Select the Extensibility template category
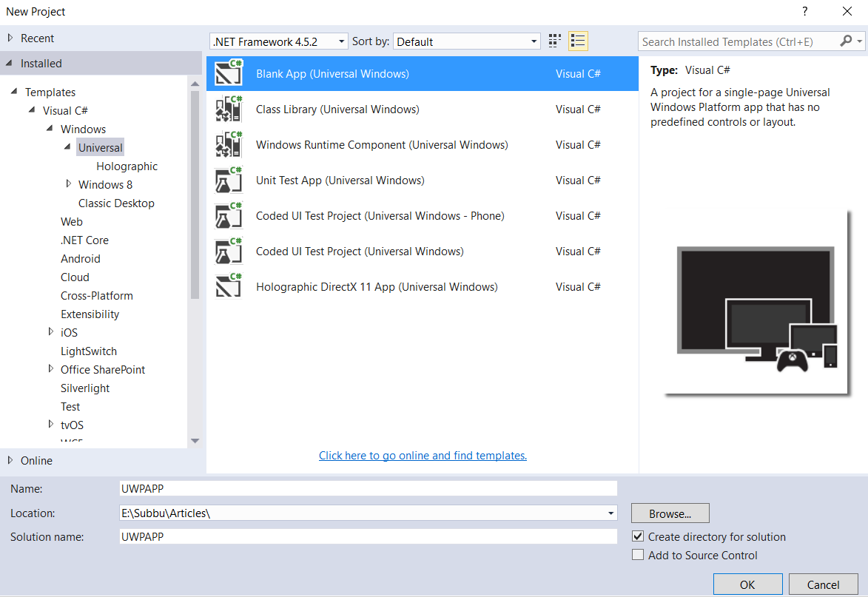Screen dimensions: 868x597 pos(90,314)
